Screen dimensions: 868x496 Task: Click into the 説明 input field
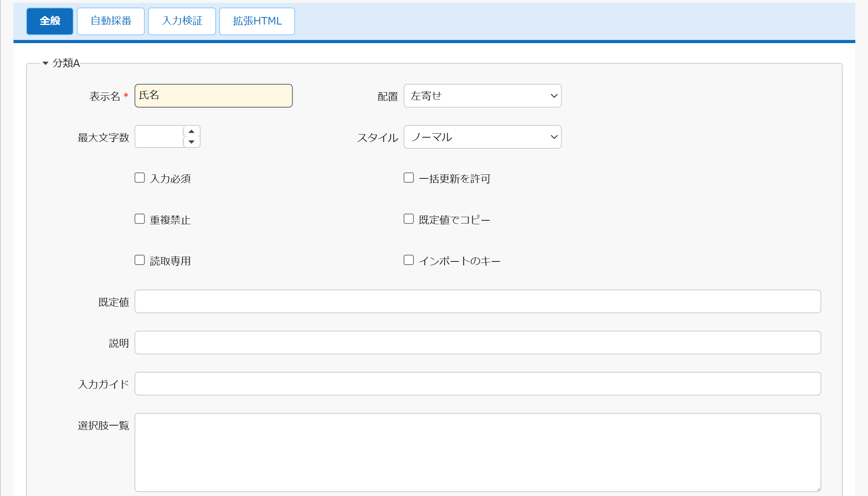[x=478, y=343]
